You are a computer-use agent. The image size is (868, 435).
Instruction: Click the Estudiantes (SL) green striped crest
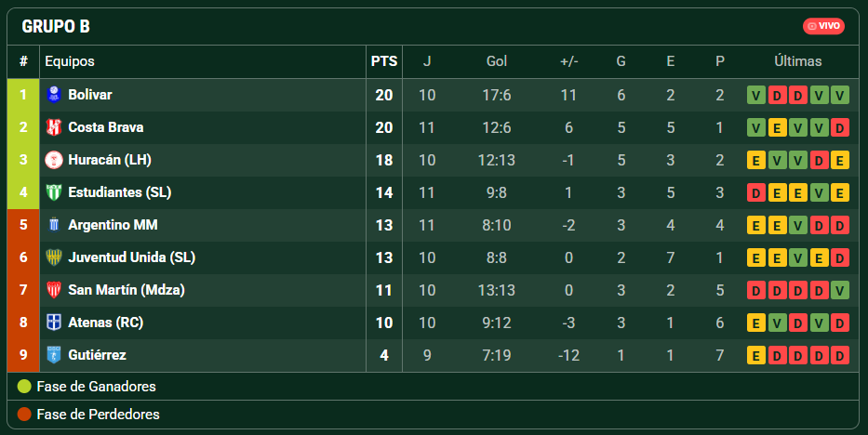54,192
